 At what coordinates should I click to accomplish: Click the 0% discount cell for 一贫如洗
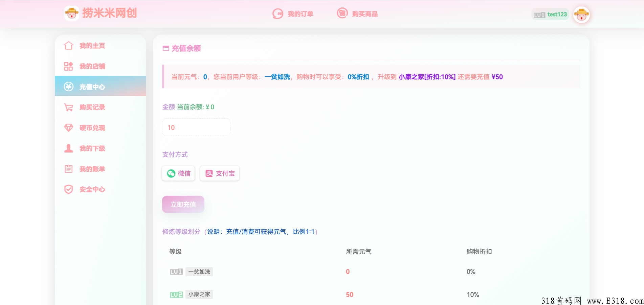click(x=471, y=272)
